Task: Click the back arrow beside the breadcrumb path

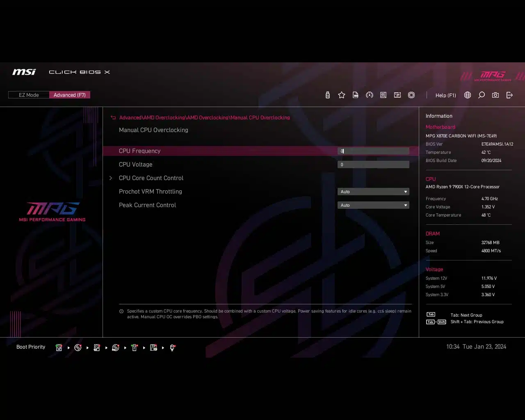Action: 113,118
